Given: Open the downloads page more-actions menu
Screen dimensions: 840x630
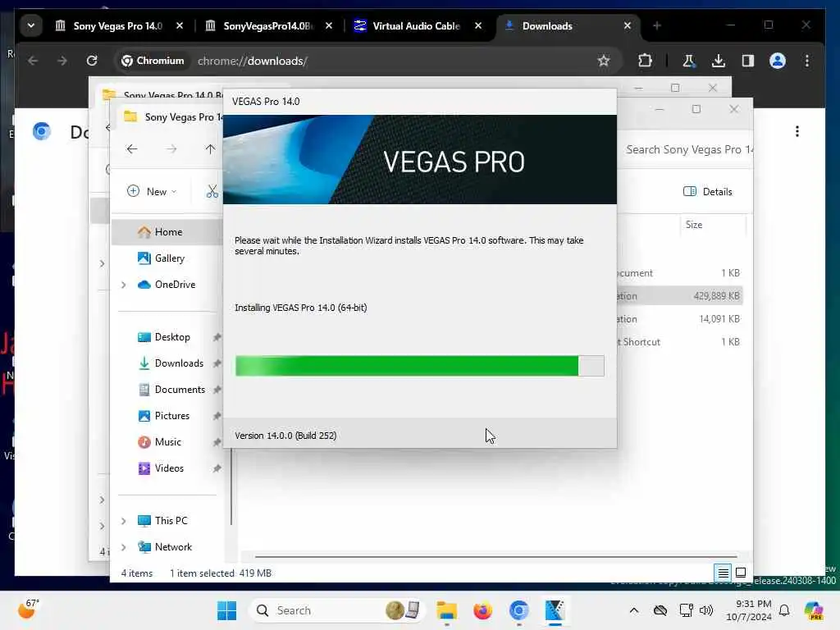Looking at the screenshot, I should [797, 131].
